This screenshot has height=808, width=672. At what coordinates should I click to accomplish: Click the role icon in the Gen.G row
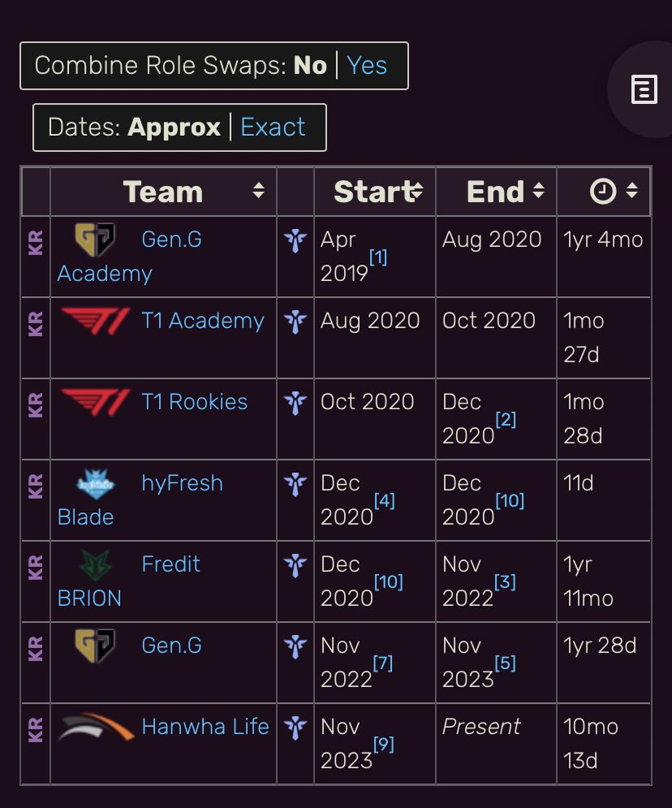295,646
